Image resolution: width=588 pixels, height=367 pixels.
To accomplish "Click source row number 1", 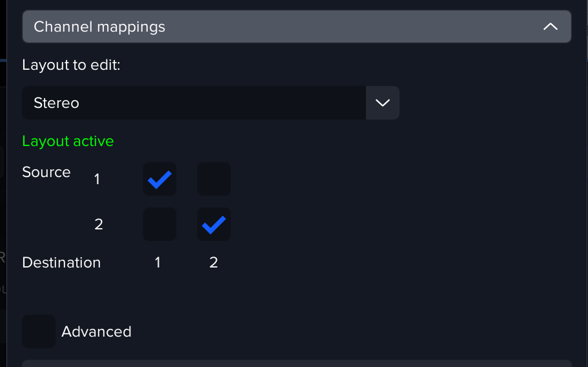I will 97,179.
